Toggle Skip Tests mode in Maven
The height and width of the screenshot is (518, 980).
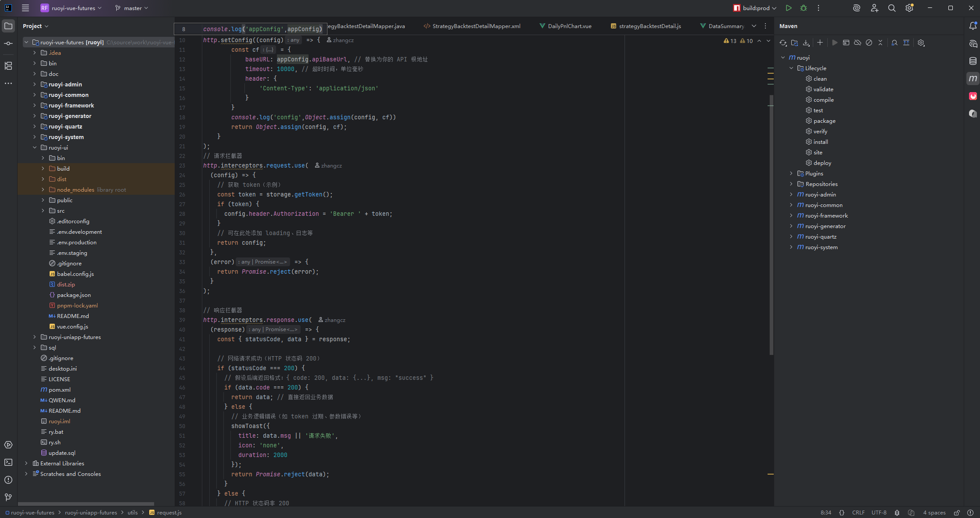pyautogui.click(x=869, y=43)
